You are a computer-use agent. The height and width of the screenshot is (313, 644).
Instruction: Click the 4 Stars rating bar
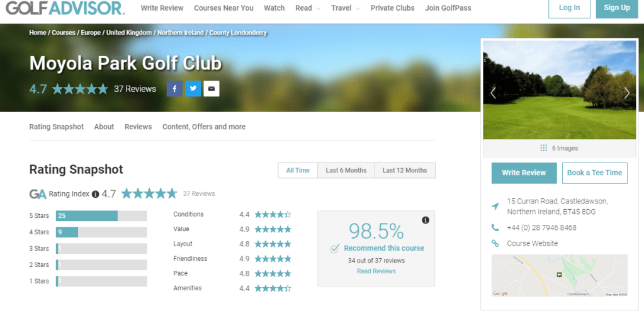click(101, 232)
